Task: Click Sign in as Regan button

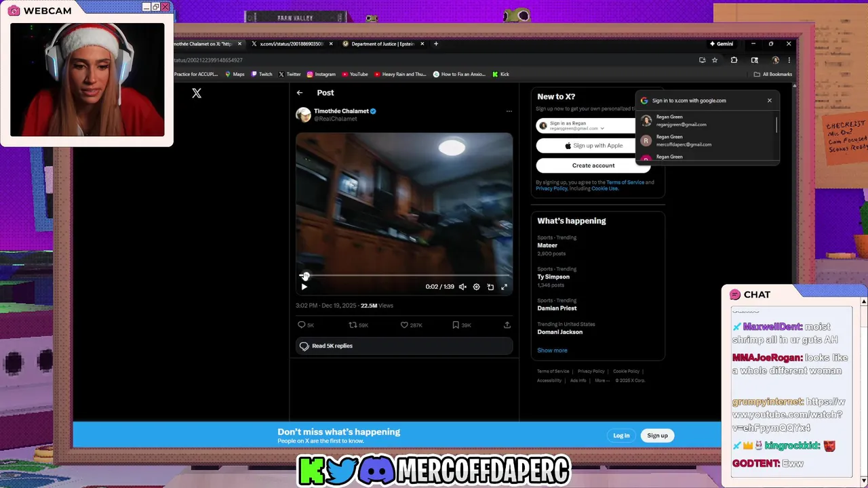Action: [x=586, y=126]
